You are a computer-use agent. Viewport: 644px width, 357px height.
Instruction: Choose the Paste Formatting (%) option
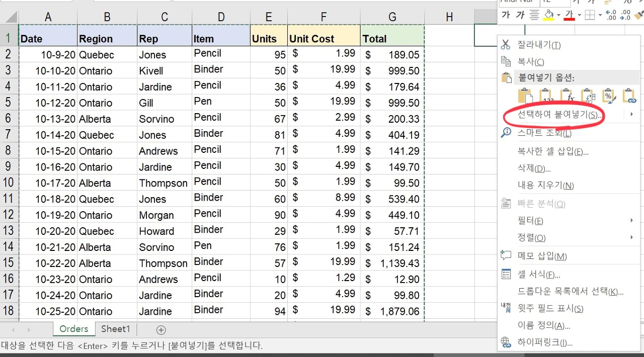click(x=609, y=96)
